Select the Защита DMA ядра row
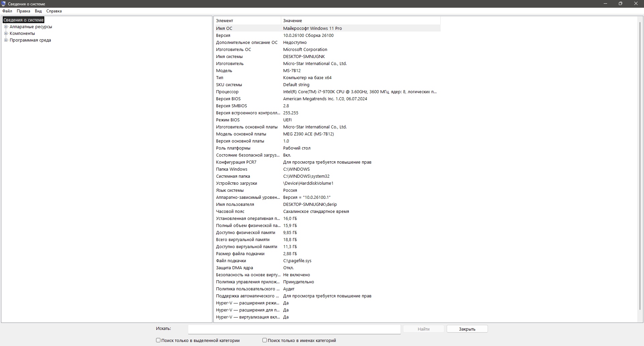This screenshot has width=644, height=346. click(x=327, y=268)
